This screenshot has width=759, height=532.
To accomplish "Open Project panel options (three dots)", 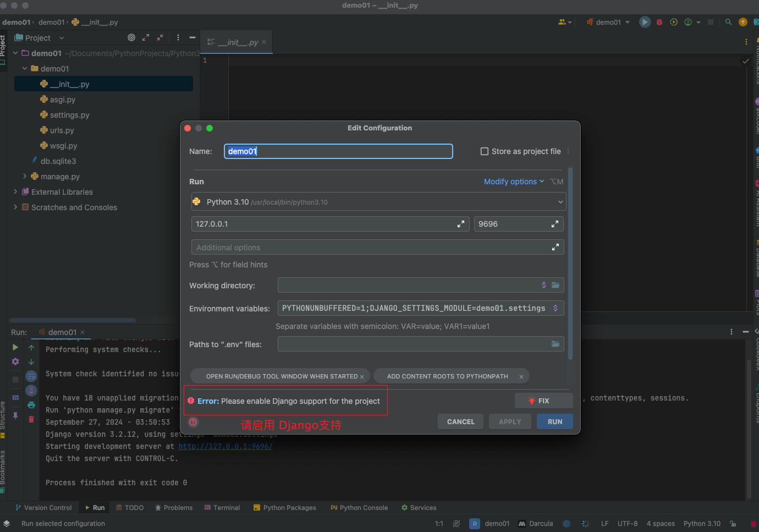I will pos(178,37).
